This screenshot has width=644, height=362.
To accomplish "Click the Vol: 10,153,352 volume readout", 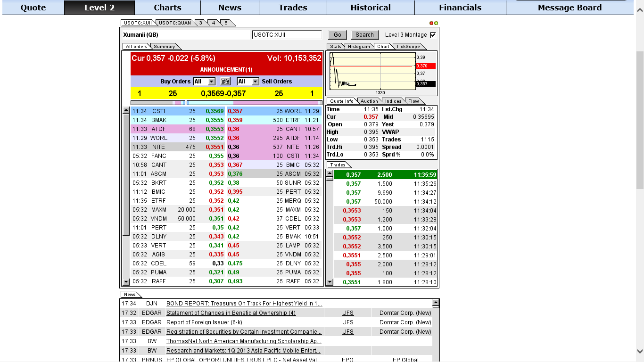I will [294, 58].
